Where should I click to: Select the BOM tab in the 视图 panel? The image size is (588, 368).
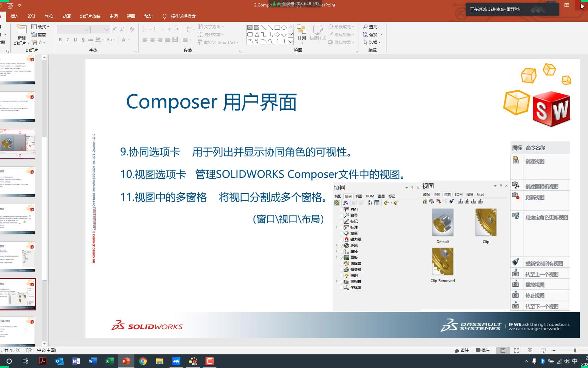[x=458, y=194]
